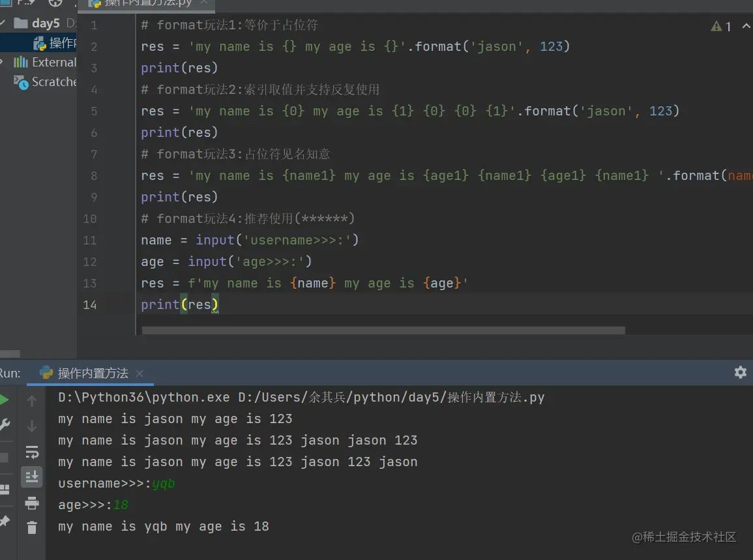753x560 pixels.
Task: Click input('username>>>:') on line 11
Action: (x=277, y=240)
